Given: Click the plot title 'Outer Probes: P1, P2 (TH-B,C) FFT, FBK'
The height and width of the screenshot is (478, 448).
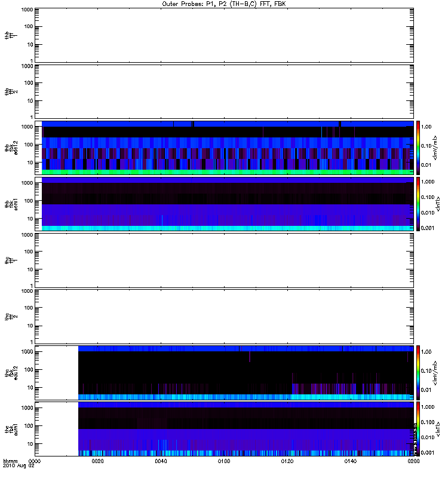Looking at the screenshot, I should [x=224, y=4].
